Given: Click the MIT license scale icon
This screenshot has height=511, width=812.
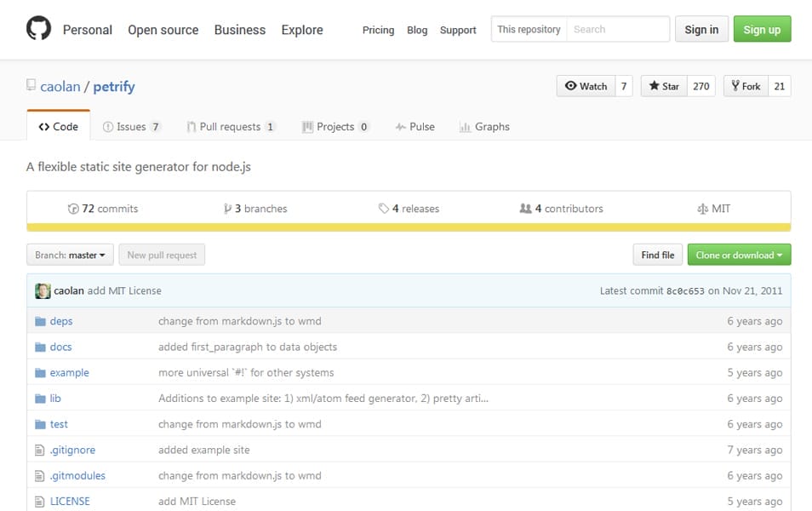Looking at the screenshot, I should click(702, 209).
